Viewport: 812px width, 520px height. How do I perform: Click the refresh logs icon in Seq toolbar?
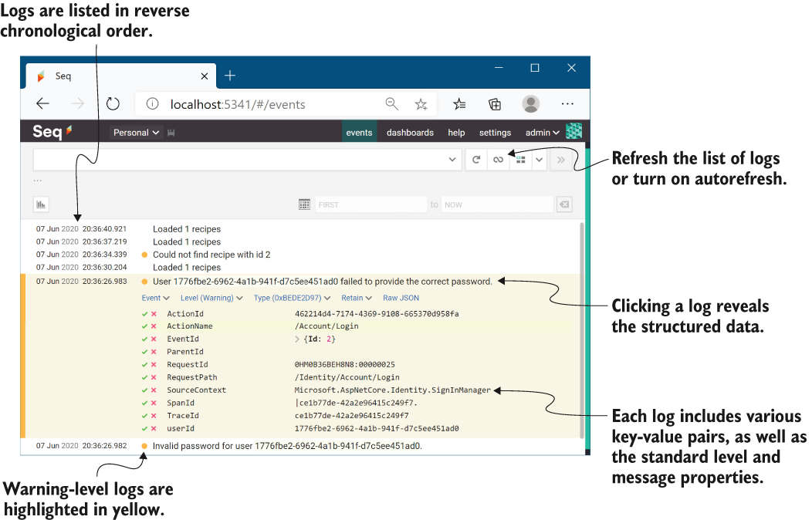coord(476,160)
